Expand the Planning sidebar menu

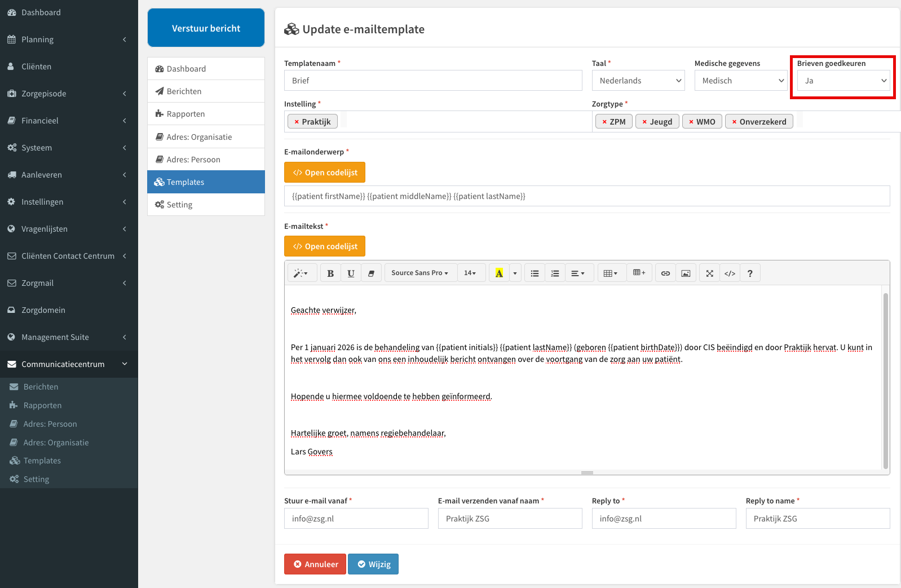69,39
